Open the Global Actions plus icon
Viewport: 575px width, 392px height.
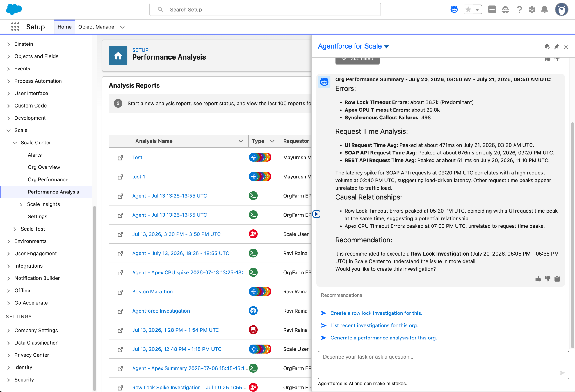(x=492, y=10)
